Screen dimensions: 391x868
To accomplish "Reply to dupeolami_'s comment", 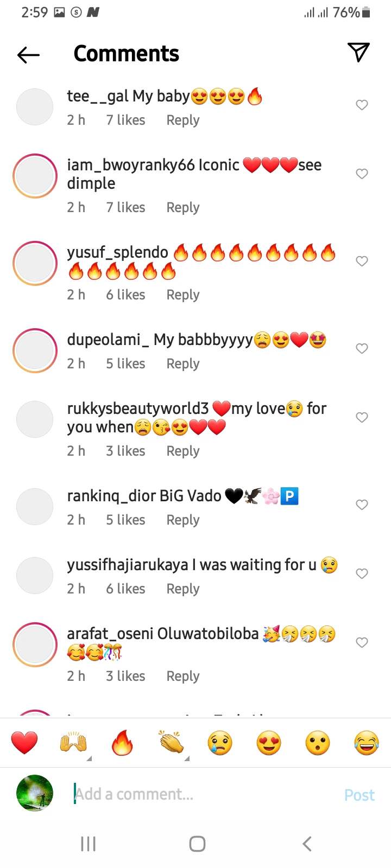I will [183, 364].
